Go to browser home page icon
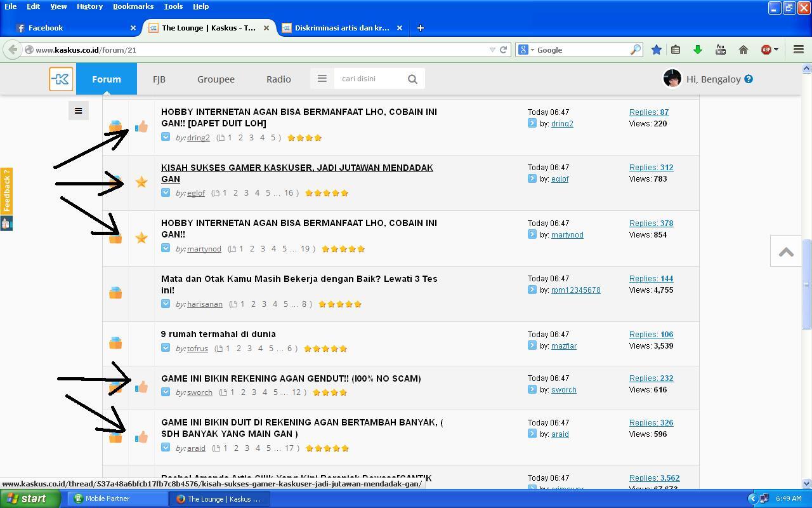The width and height of the screenshot is (812, 508). point(743,50)
